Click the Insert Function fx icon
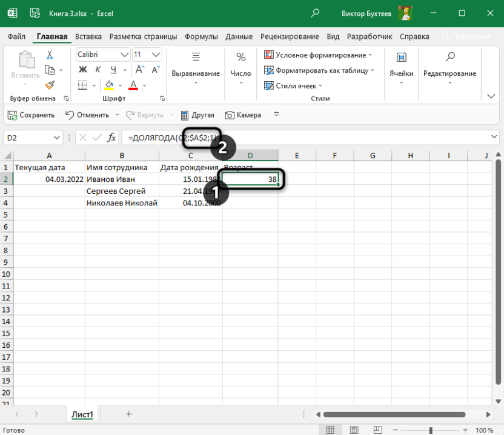504x435 pixels. (111, 138)
